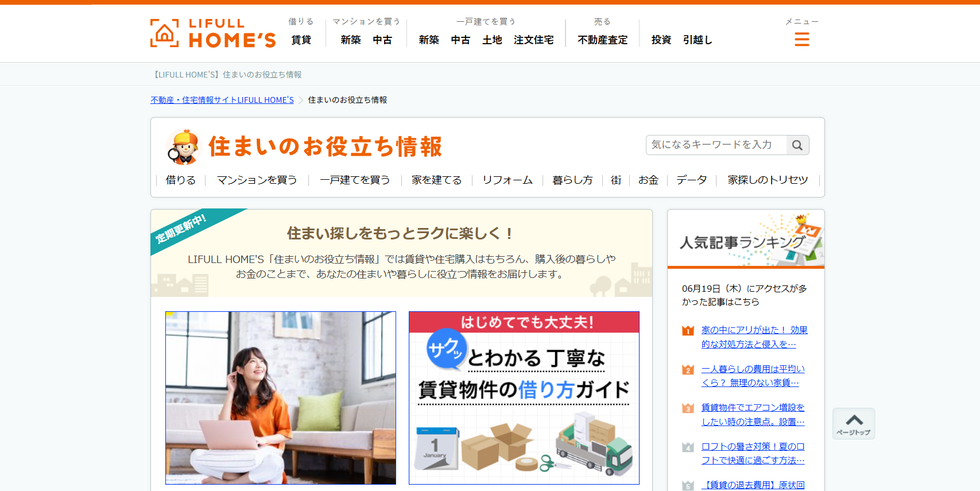The image size is (980, 491).
Task: Open the ant countermeasures ranking article link
Action: tap(754, 337)
